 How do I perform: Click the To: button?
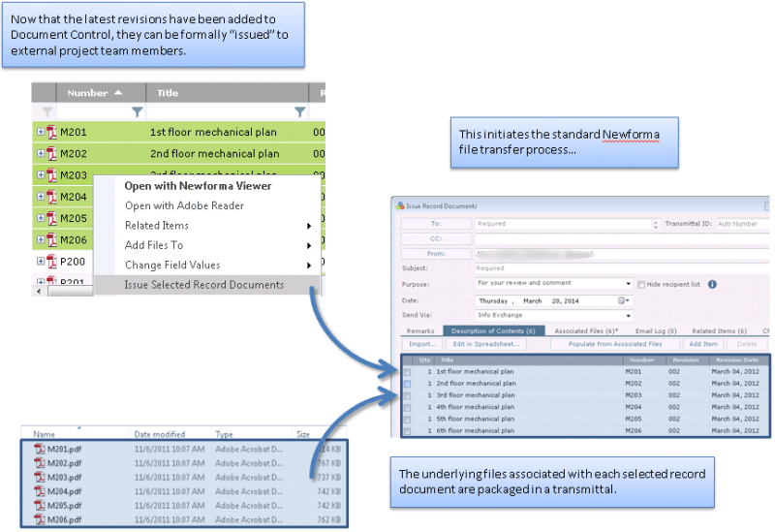[436, 224]
